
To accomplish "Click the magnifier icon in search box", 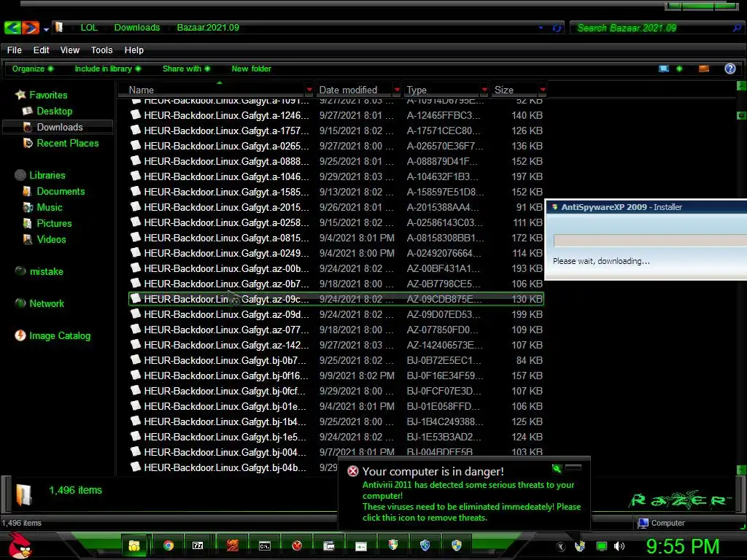I will coord(737,28).
